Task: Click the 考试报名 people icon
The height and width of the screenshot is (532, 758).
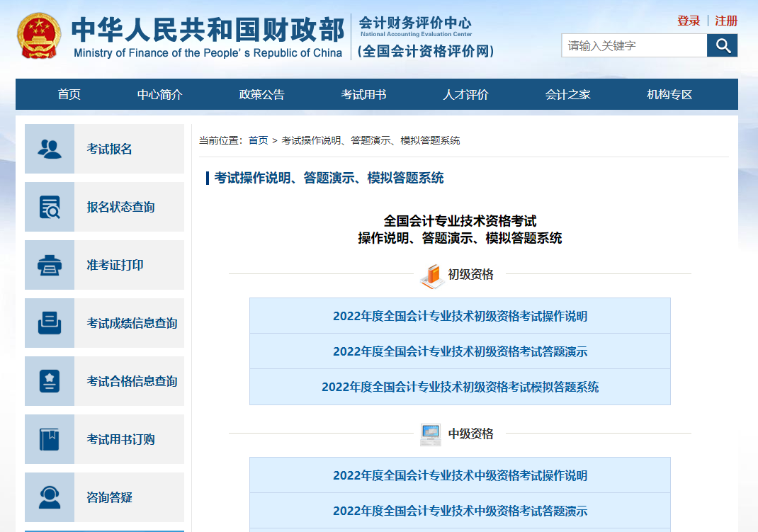Action: pyautogui.click(x=50, y=149)
